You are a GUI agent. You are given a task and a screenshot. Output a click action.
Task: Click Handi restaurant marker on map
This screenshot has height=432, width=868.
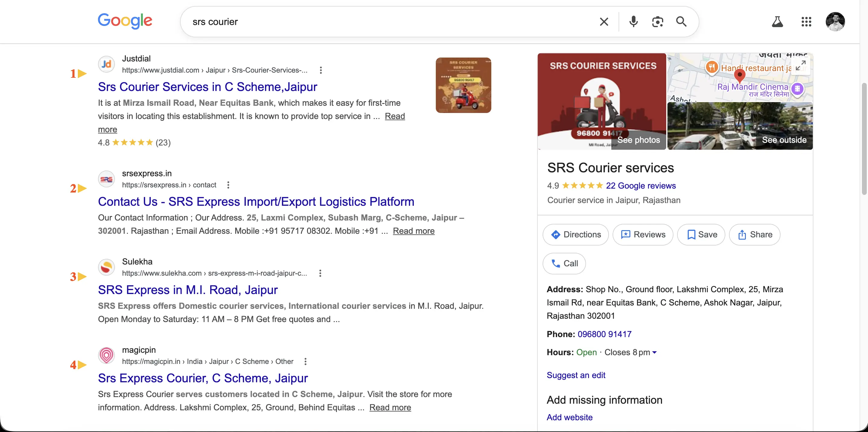[712, 67]
